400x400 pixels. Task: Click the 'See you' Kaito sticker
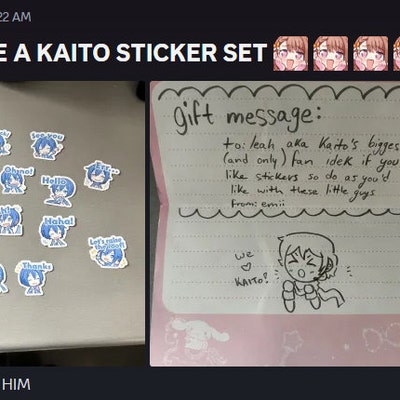tap(48, 145)
